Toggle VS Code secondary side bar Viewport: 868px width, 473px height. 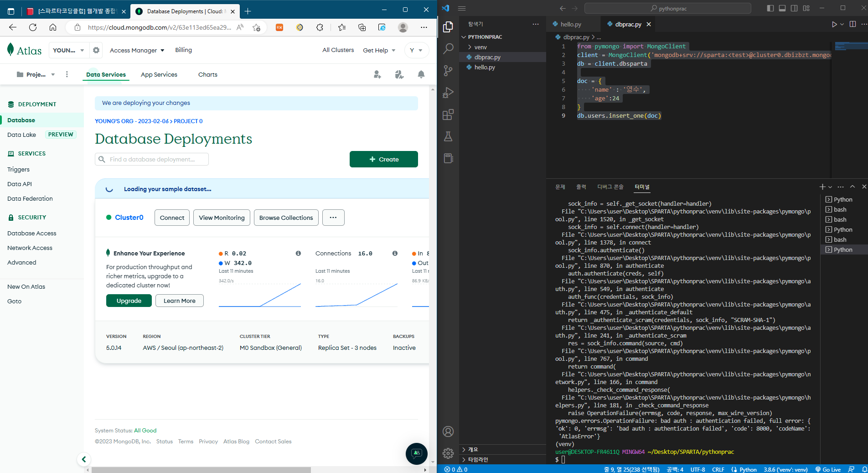794,8
